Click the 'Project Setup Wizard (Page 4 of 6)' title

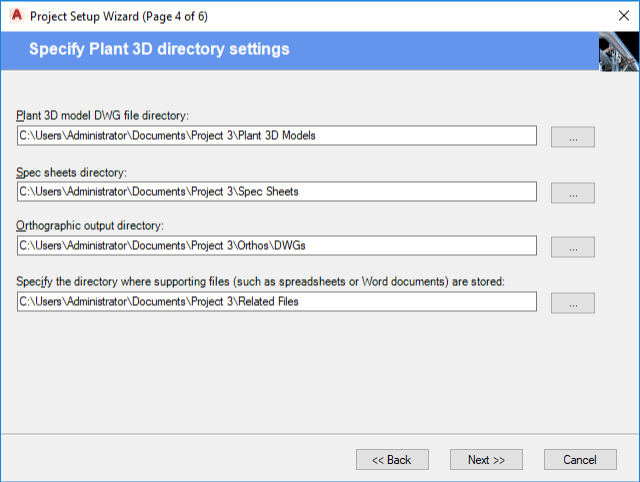click(119, 16)
